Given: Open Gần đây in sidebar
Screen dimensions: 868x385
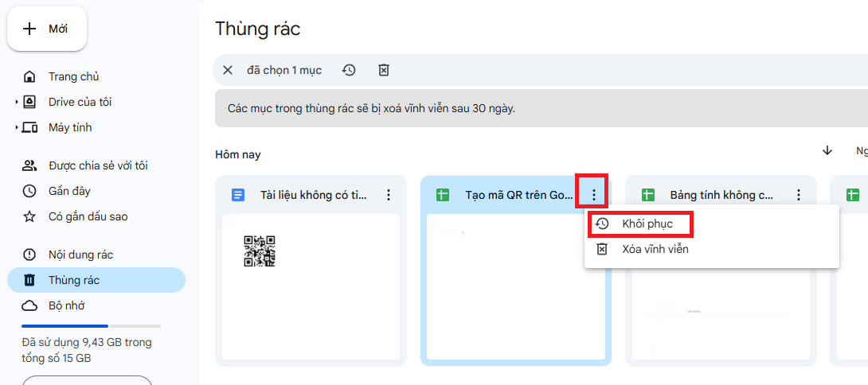Looking at the screenshot, I should pos(69,191).
